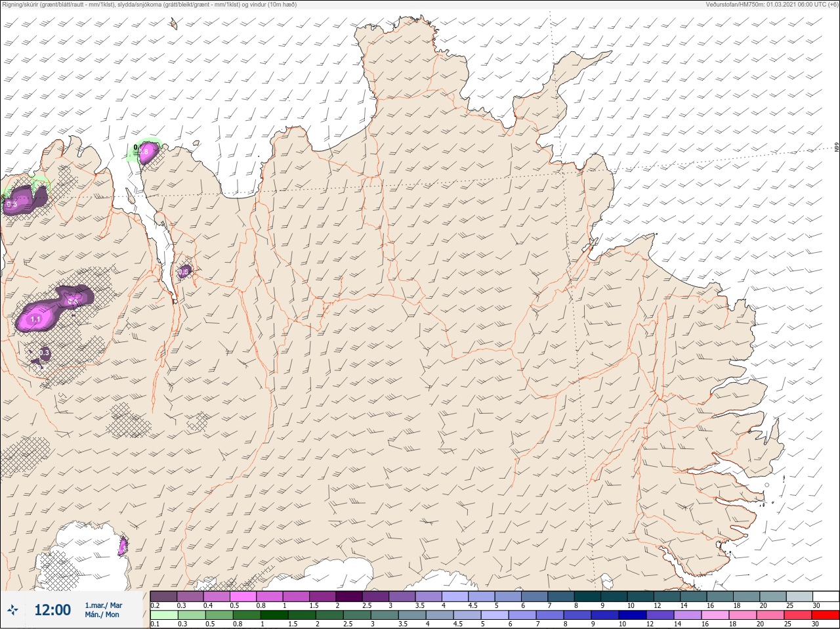Viewport: 840px width, 629px height.
Task: Click the 2.5 label on the upper scale
Action: [367, 605]
